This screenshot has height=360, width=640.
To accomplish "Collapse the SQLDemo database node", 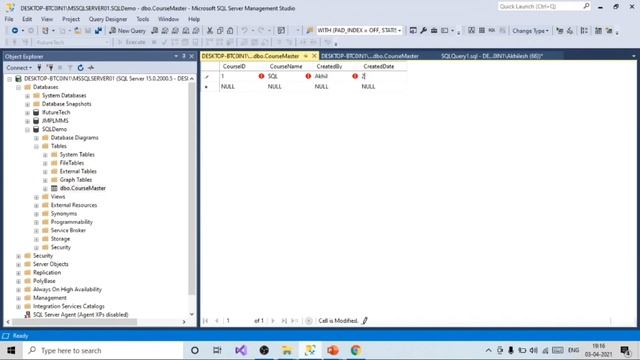I will coord(27,129).
